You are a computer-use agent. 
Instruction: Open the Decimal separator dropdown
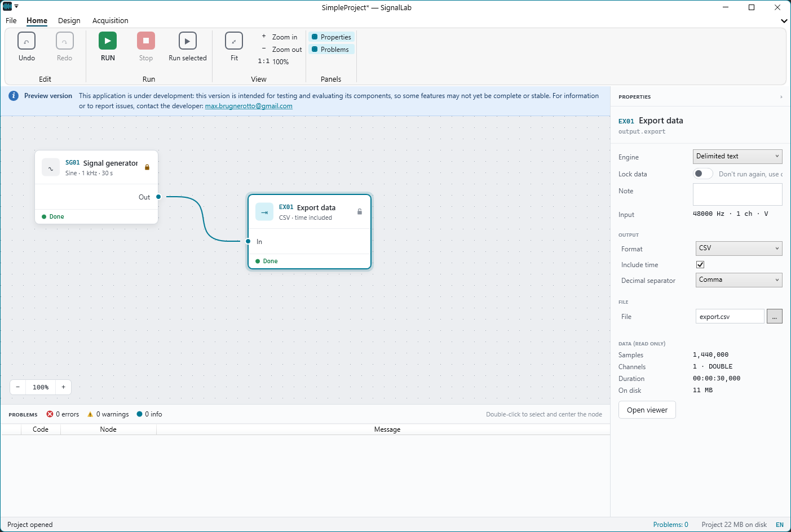click(739, 280)
